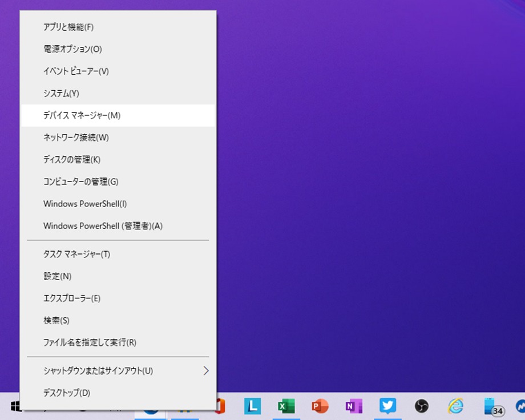
Task: Click the Twitter taskbar icon
Action: pyautogui.click(x=387, y=406)
